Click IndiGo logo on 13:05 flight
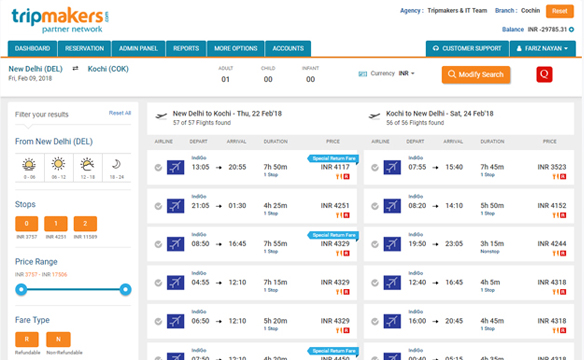The height and width of the screenshot is (360, 584). tap(175, 167)
